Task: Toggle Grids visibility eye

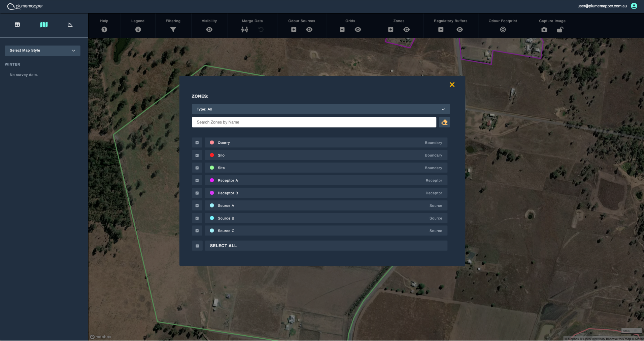Action: (x=358, y=30)
